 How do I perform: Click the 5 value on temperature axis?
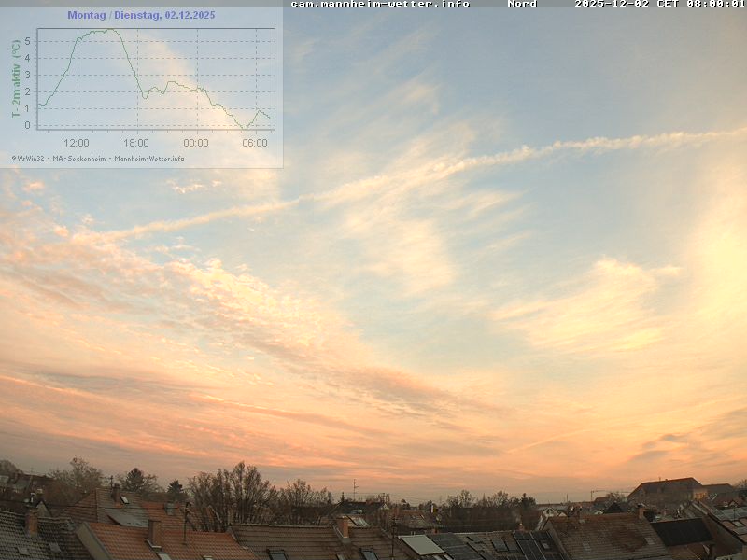(28, 41)
